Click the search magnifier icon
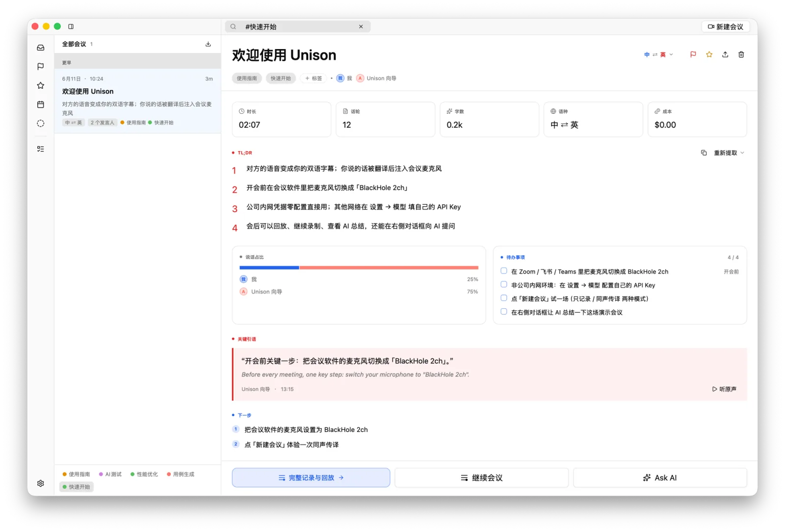 pos(234,27)
